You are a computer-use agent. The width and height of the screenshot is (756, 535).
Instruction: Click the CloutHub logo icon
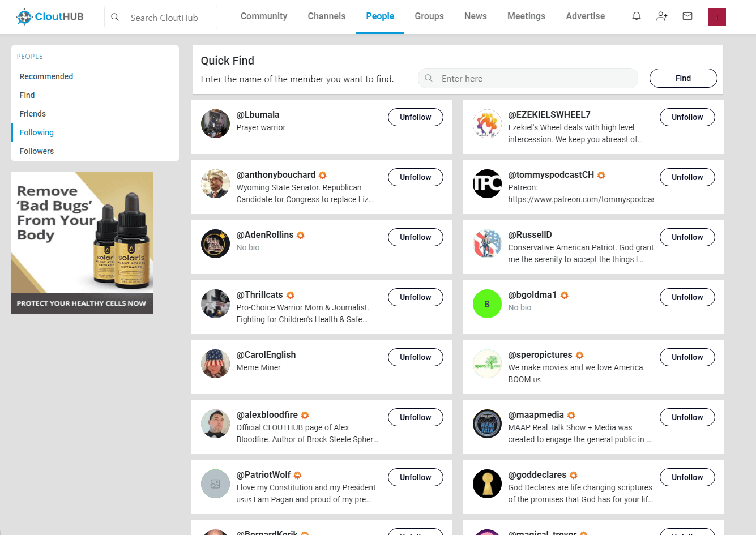(23, 16)
